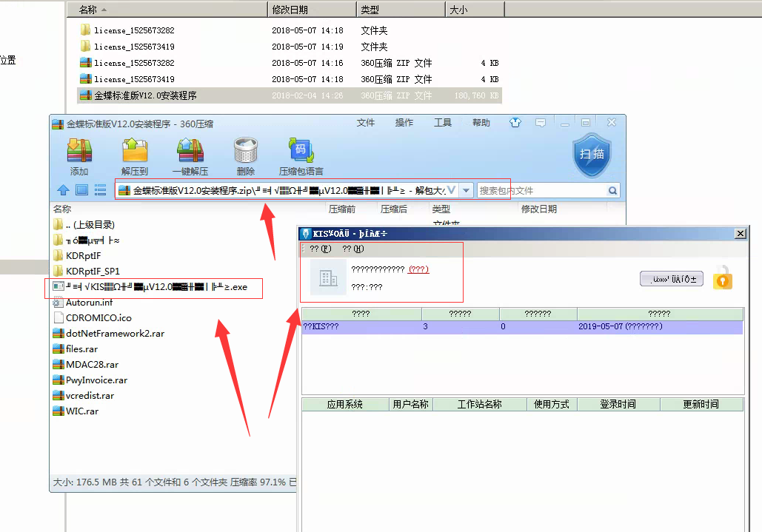Switch to large icon view in 360压缩

pyautogui.click(x=81, y=190)
